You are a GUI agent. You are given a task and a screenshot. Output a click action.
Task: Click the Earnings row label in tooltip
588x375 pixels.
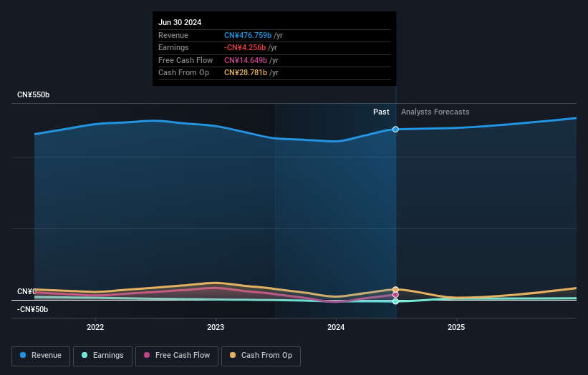(173, 47)
